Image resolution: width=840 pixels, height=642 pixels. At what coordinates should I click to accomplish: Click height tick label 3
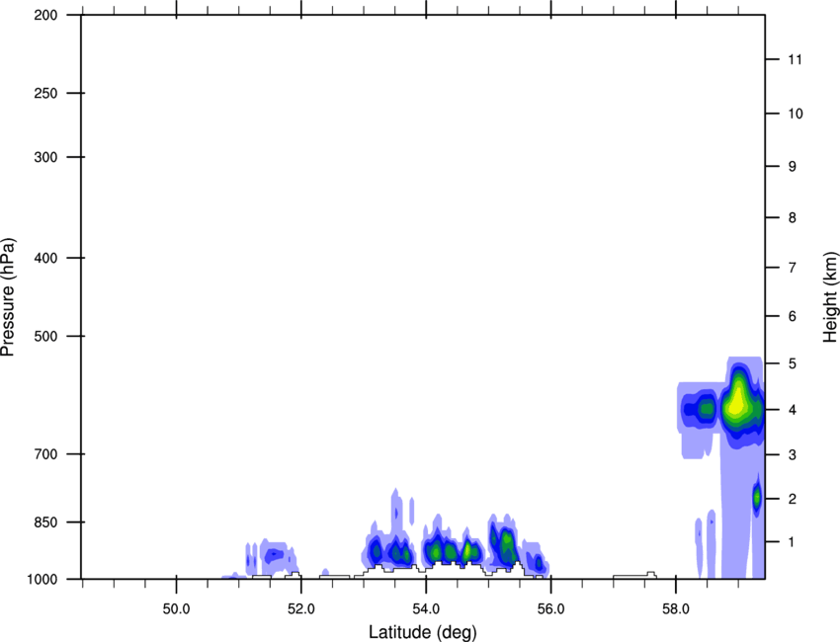coord(792,455)
